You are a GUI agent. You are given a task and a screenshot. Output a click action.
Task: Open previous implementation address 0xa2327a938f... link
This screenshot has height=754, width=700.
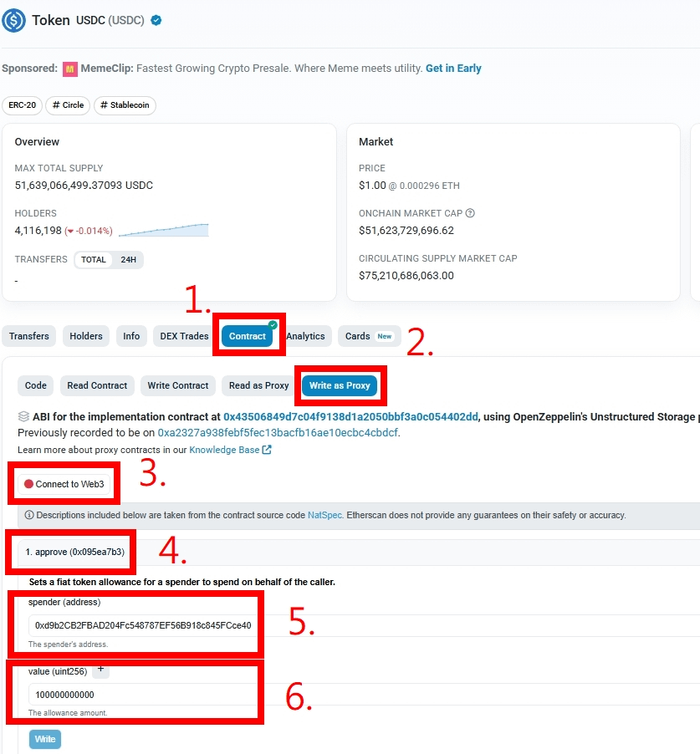[278, 432]
